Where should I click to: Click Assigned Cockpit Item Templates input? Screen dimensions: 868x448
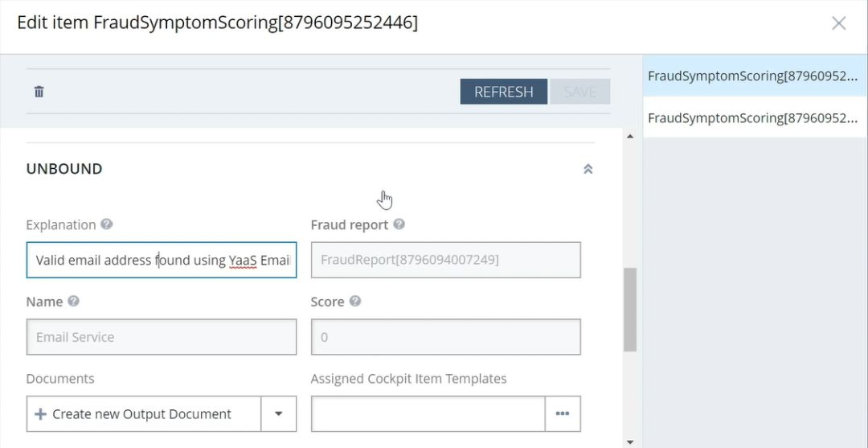[x=428, y=413]
